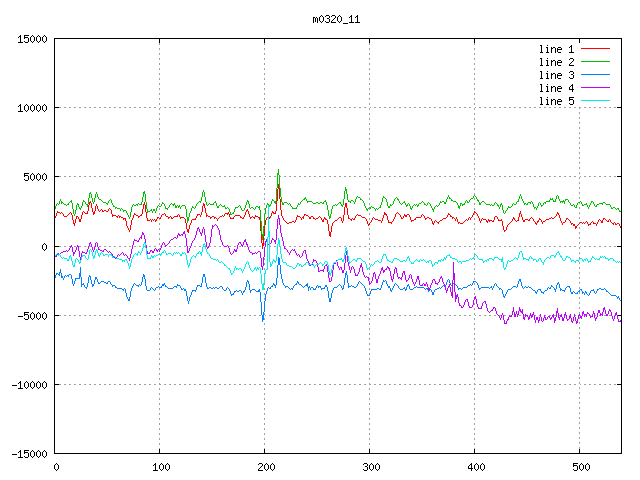This screenshot has height=480, width=640.
Task: Select the "line 2" legend label
Action: click(556, 62)
